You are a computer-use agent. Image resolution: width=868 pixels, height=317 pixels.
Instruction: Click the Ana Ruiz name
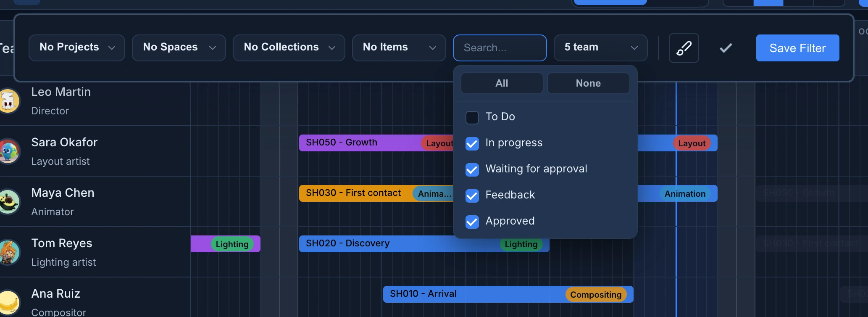55,293
